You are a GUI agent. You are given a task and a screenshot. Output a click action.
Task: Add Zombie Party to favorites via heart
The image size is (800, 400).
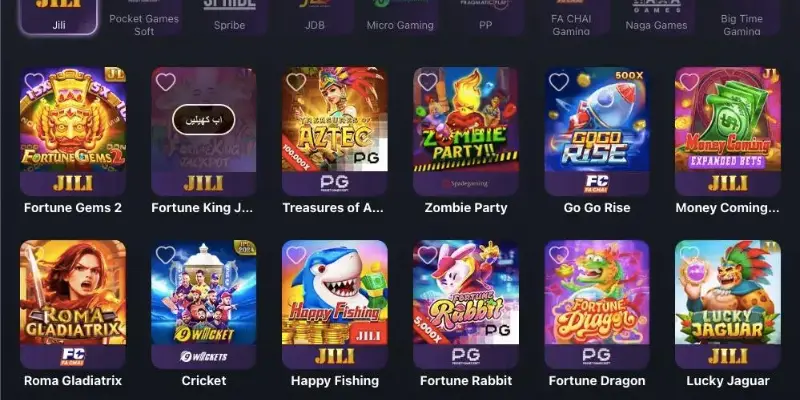tap(428, 82)
